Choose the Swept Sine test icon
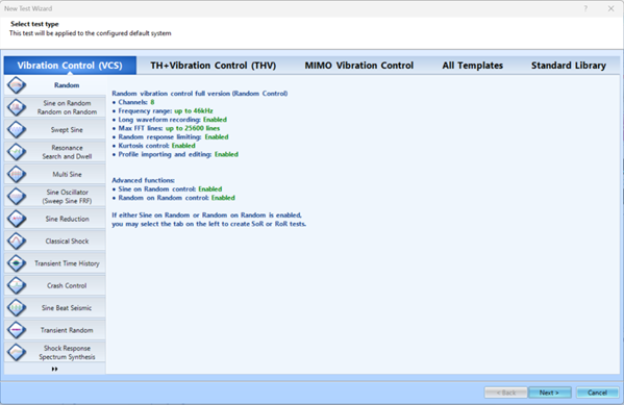This screenshot has height=405, width=624. pos(16,130)
